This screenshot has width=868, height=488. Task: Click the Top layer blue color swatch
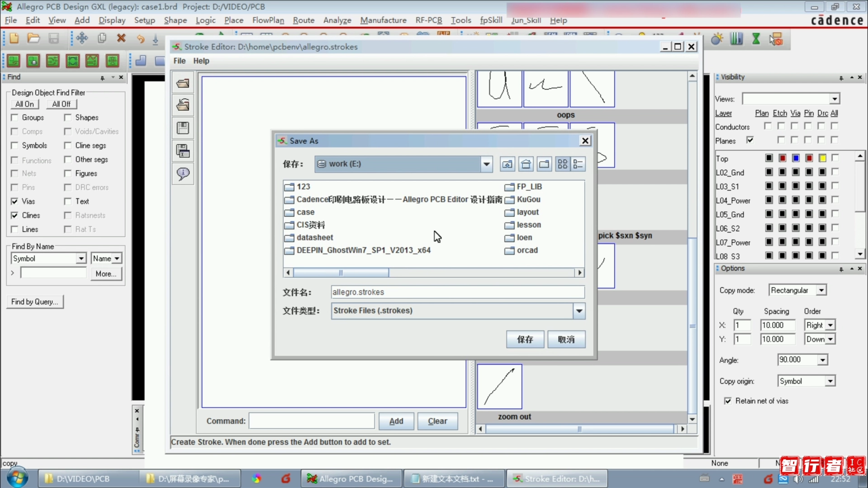click(x=796, y=158)
